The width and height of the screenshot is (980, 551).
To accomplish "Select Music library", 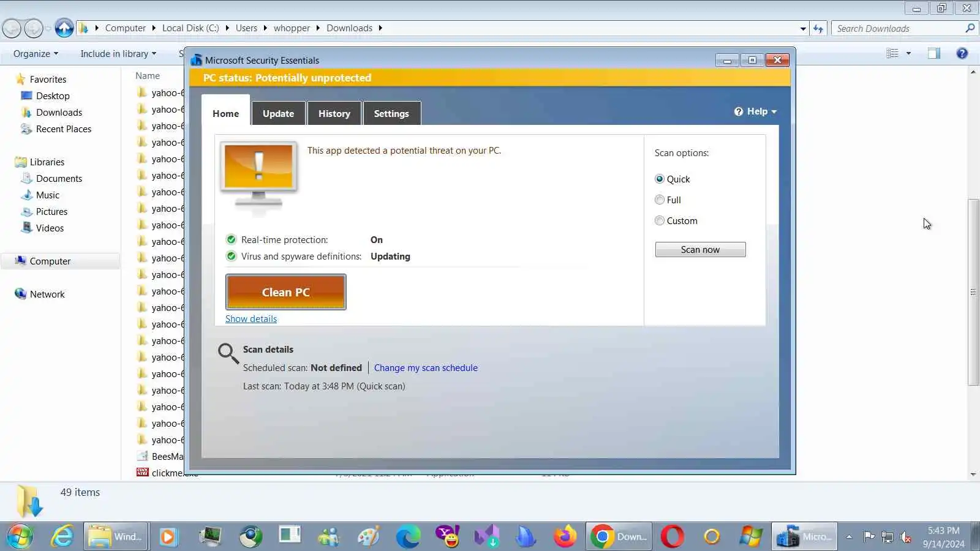I will (x=48, y=195).
